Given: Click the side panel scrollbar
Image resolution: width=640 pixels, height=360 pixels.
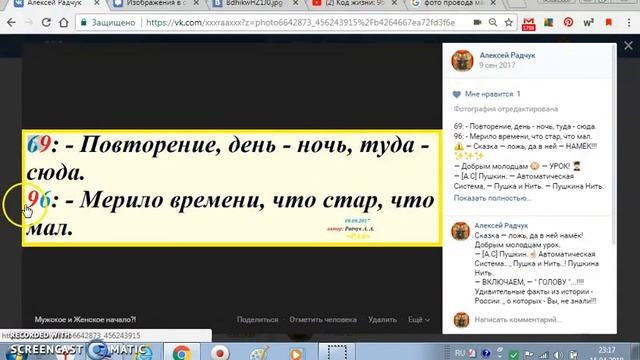Looking at the screenshot, I should [x=614, y=145].
